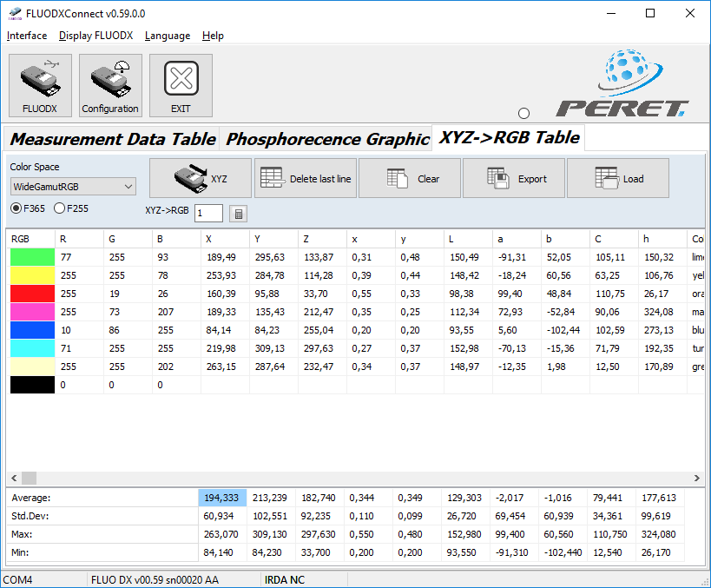
Task: Open the Display FLUODX menu
Action: click(x=95, y=36)
